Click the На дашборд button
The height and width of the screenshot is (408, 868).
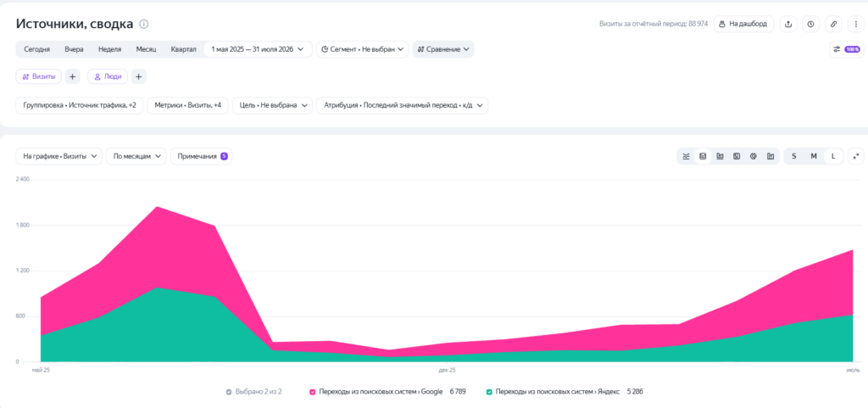click(x=743, y=25)
